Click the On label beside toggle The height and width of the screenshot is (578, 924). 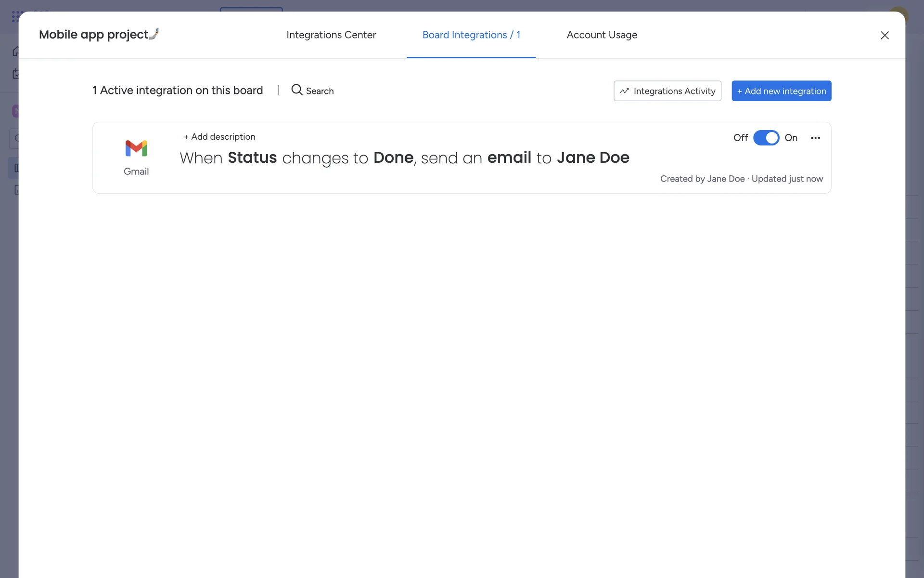pos(791,138)
